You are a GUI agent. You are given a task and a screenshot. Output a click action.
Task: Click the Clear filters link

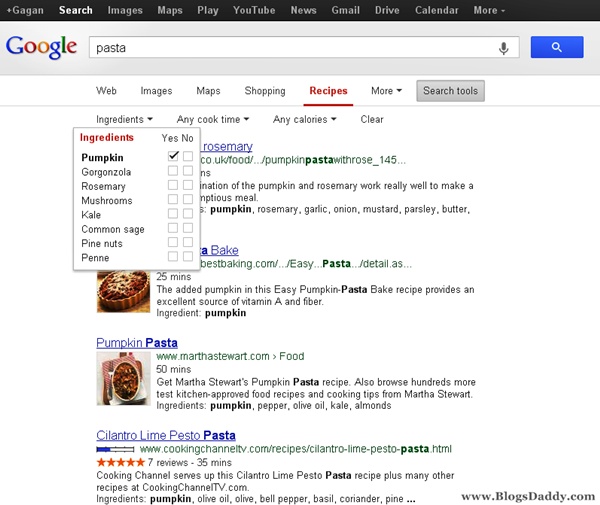(x=372, y=119)
